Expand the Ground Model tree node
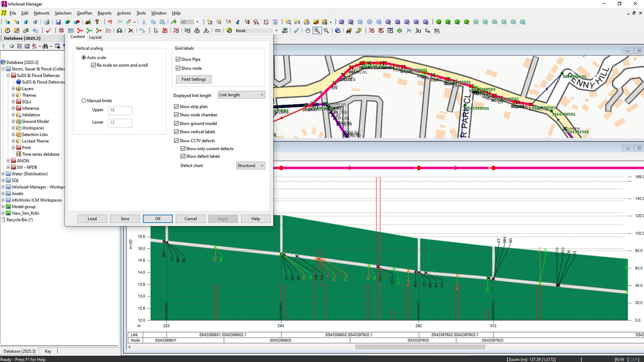Viewport: 644px width, 362px height. pyautogui.click(x=13, y=121)
